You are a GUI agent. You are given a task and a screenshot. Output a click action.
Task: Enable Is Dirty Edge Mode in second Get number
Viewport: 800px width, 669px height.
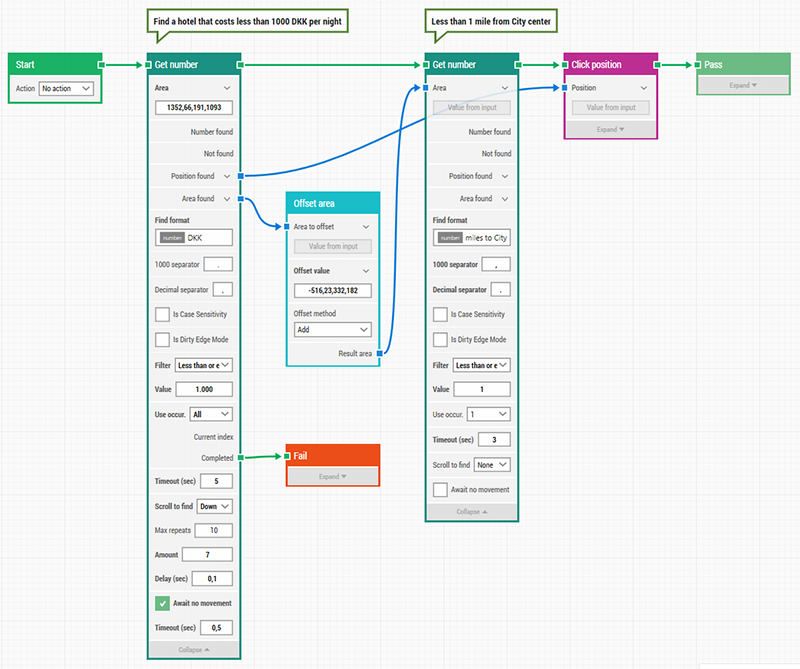click(x=440, y=339)
